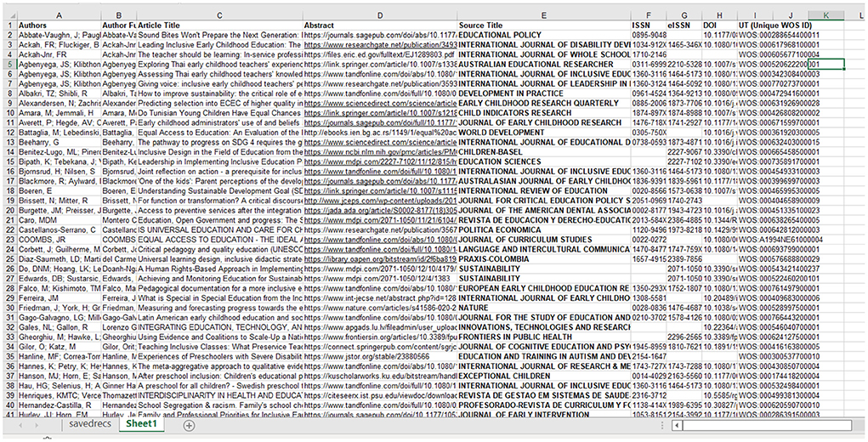Select row 1 header number
Image resolution: width=868 pixels, height=442 pixels.
9,25
